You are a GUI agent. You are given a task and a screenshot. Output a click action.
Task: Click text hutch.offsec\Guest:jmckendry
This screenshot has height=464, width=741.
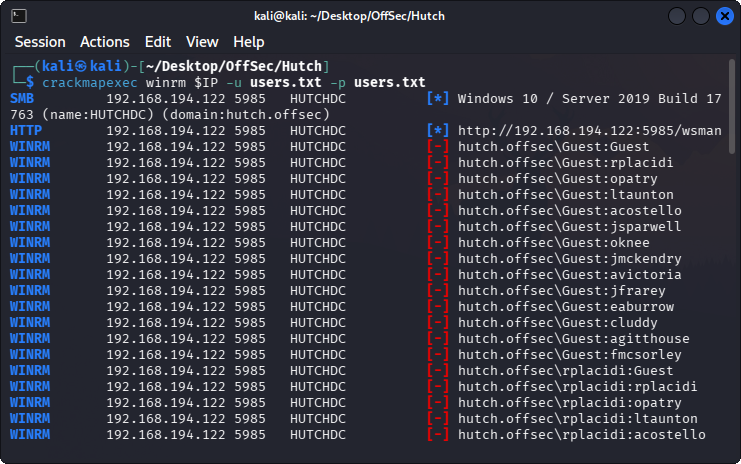[569, 259]
